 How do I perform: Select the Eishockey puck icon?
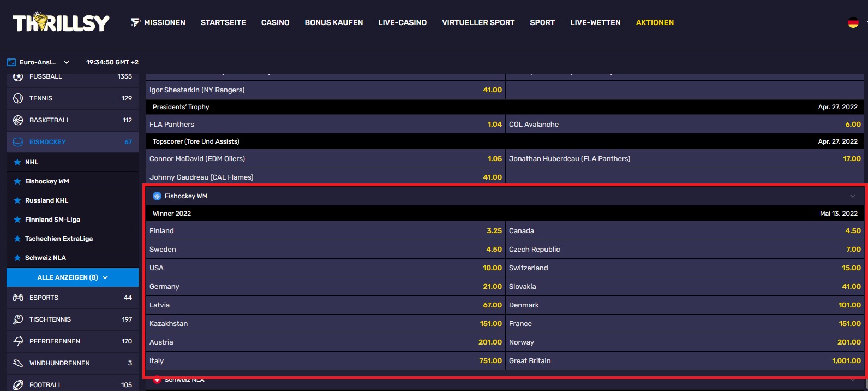(x=18, y=142)
